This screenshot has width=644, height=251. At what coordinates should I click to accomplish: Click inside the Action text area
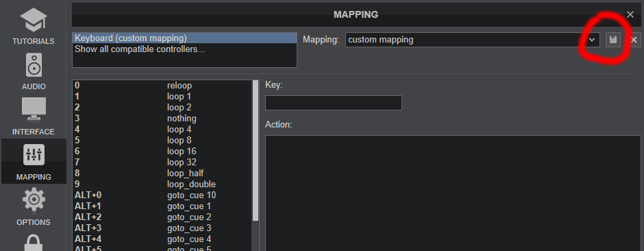(x=453, y=193)
